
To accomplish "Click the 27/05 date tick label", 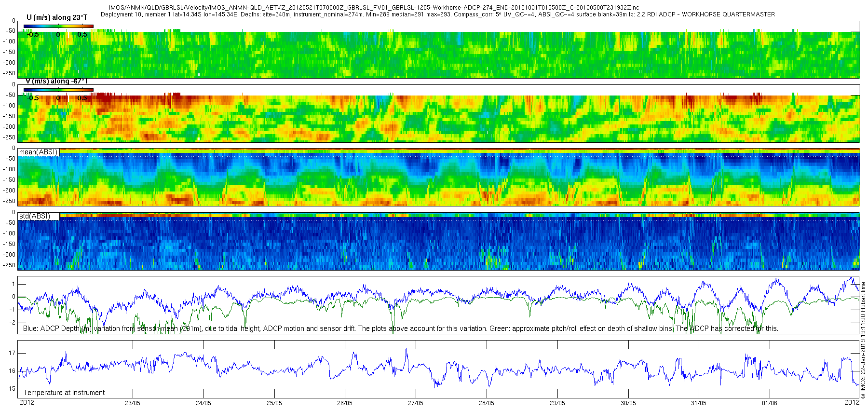I will pos(416,403).
